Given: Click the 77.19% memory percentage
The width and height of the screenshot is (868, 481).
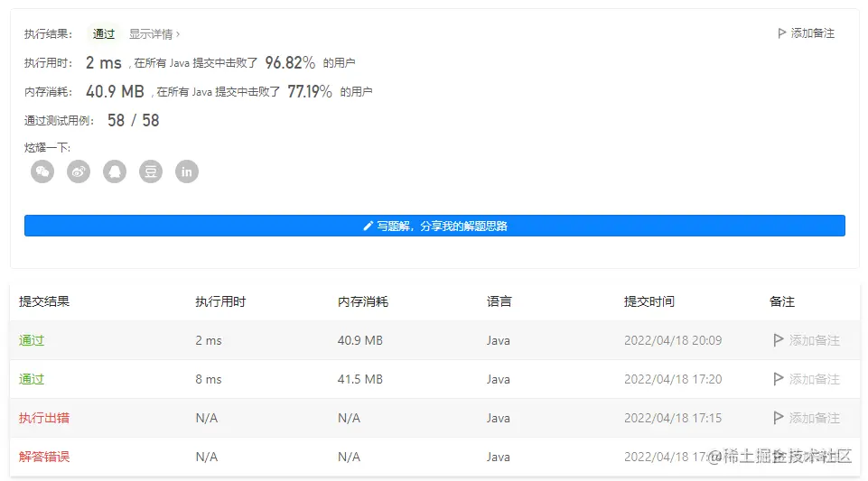Looking at the screenshot, I should coord(310,91).
